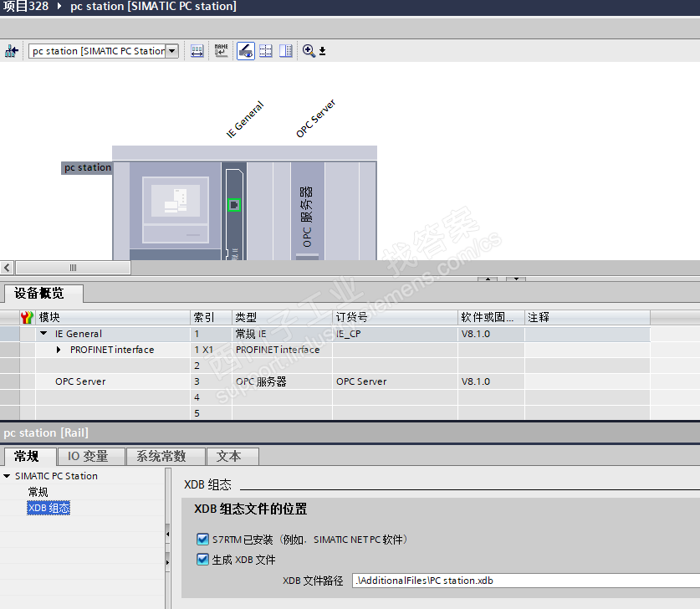
Task: Click the down arrow pane collapse button
Action: coord(516,279)
